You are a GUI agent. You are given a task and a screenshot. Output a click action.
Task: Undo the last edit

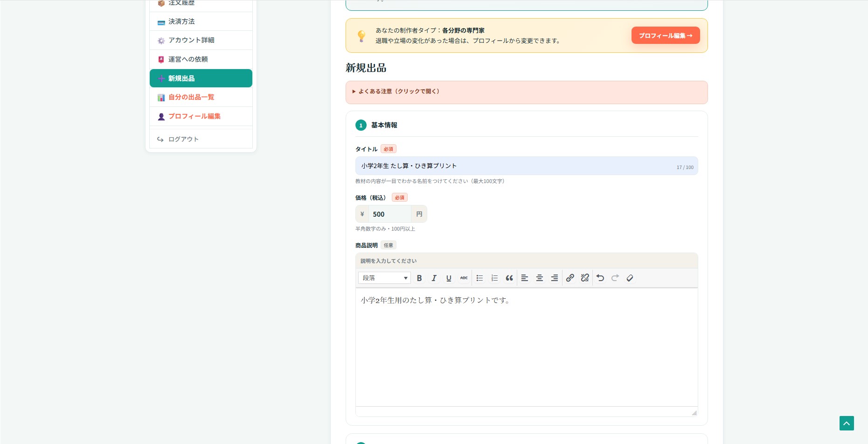pos(600,278)
